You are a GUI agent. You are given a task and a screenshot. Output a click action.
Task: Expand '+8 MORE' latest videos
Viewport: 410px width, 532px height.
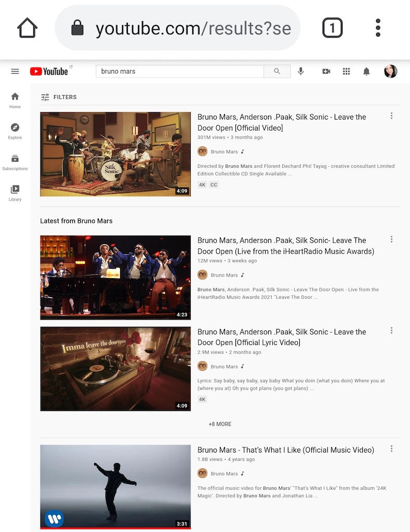(220, 424)
